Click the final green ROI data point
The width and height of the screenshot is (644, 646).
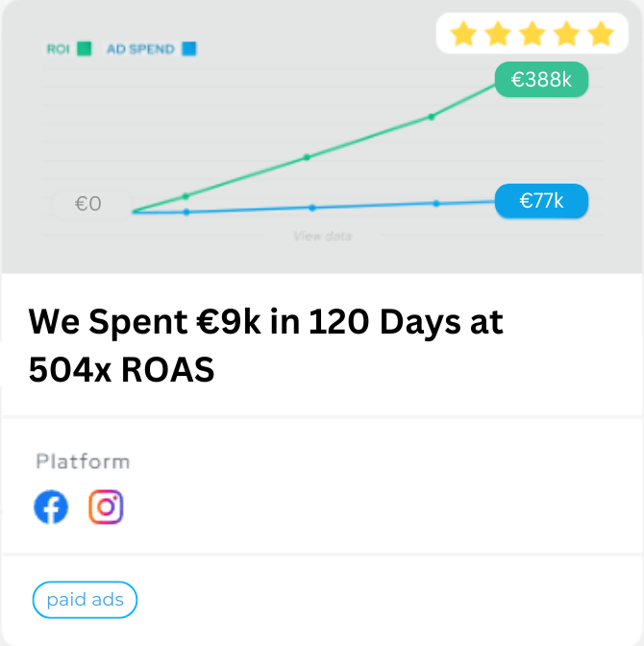pos(432,117)
